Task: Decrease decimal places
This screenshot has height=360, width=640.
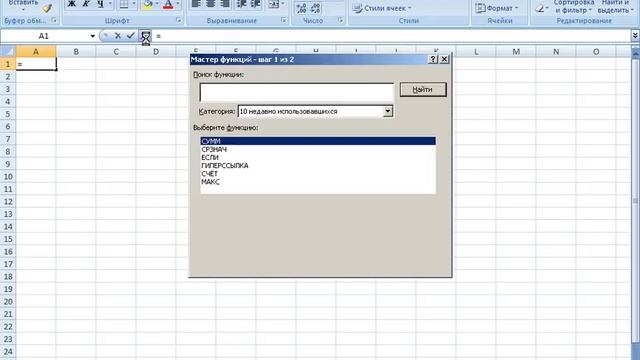Action: click(x=315, y=8)
